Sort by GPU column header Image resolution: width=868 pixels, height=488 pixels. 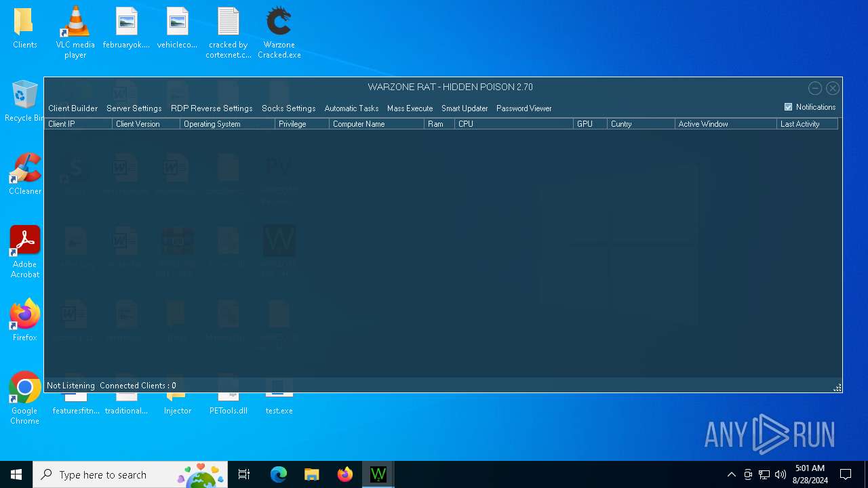(x=591, y=124)
